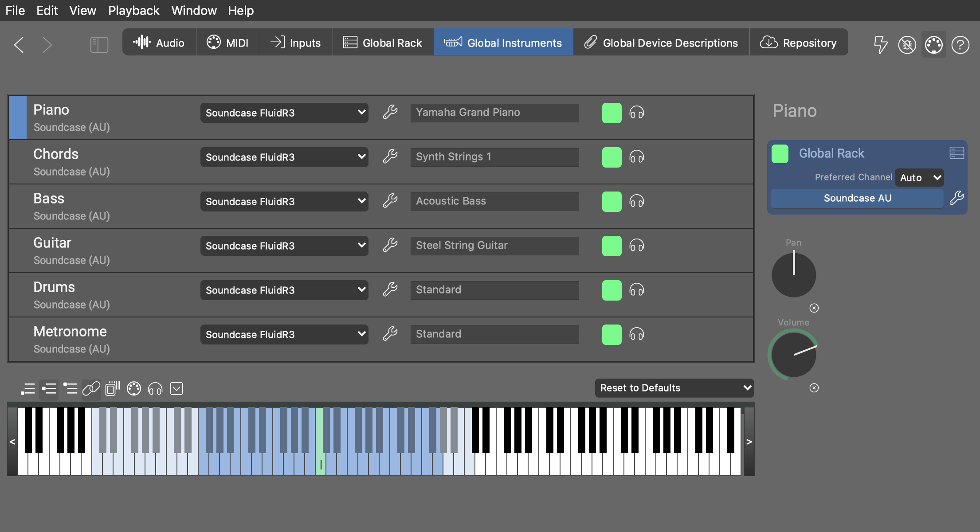Viewport: 980px width, 532px height.
Task: Click headphones icon in Drums row
Action: tap(636, 290)
